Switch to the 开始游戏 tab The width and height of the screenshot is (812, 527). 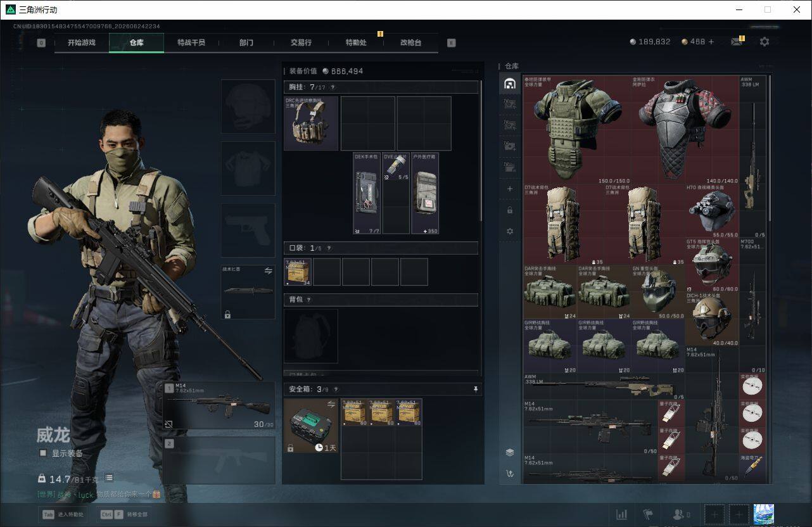[82, 42]
